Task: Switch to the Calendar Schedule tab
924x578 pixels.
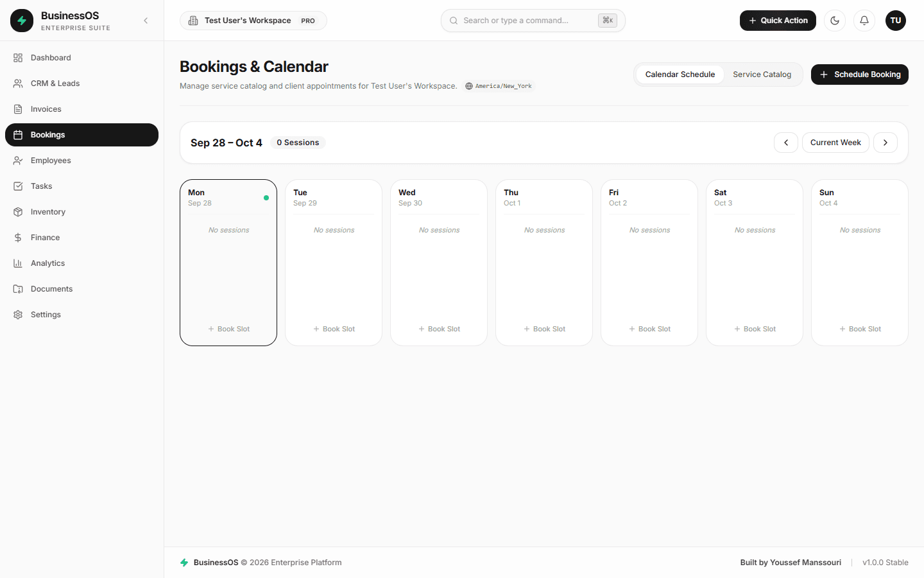Action: (680, 74)
